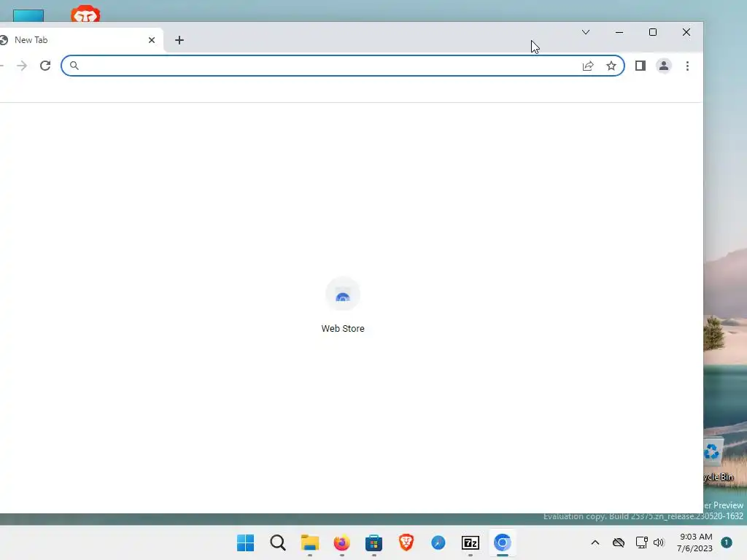Select the New Tab tab
Viewport: 747px width, 560px height.
click(80, 40)
